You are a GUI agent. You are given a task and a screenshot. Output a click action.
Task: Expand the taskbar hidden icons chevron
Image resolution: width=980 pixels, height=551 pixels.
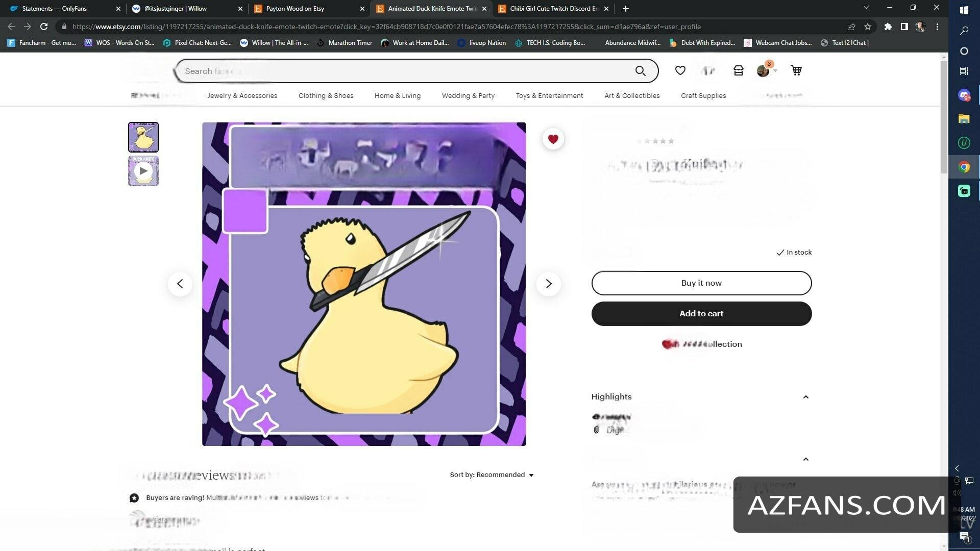pos(957,468)
